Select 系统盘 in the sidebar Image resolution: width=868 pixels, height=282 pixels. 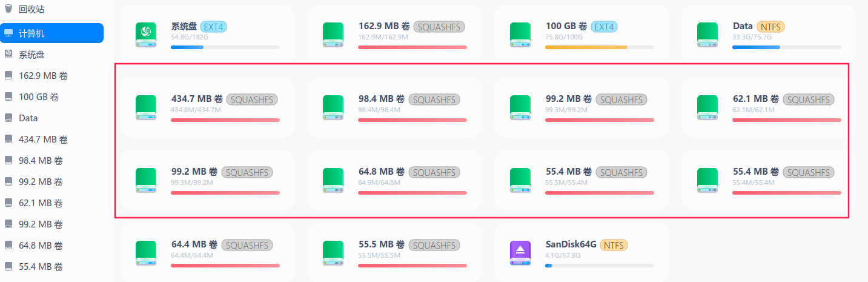31,55
